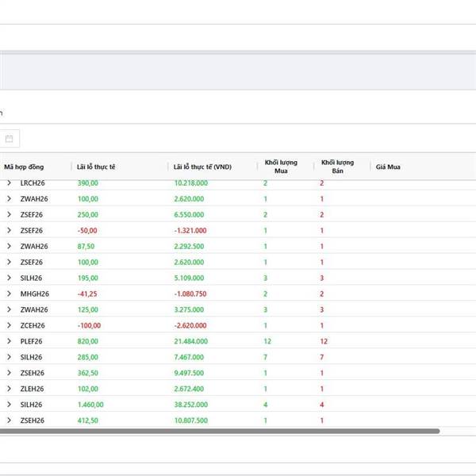
Task: Expand the PLEF26 contract row chevron
Action: [x=9, y=341]
